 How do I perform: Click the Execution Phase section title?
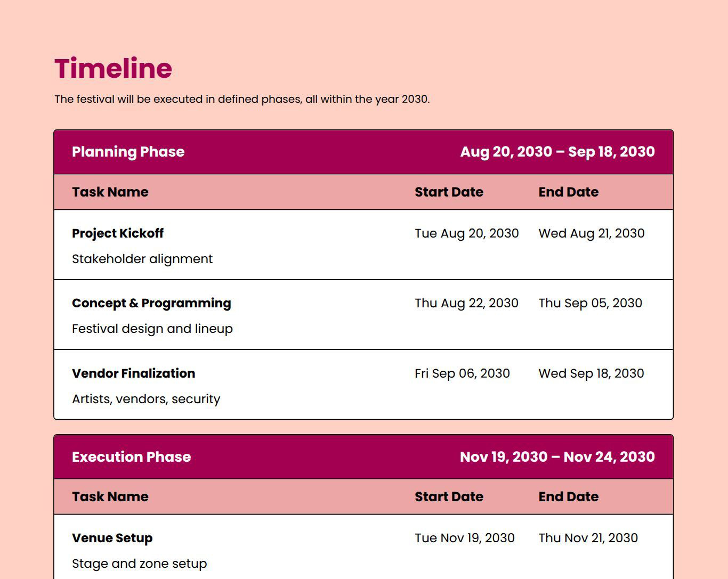coord(131,457)
